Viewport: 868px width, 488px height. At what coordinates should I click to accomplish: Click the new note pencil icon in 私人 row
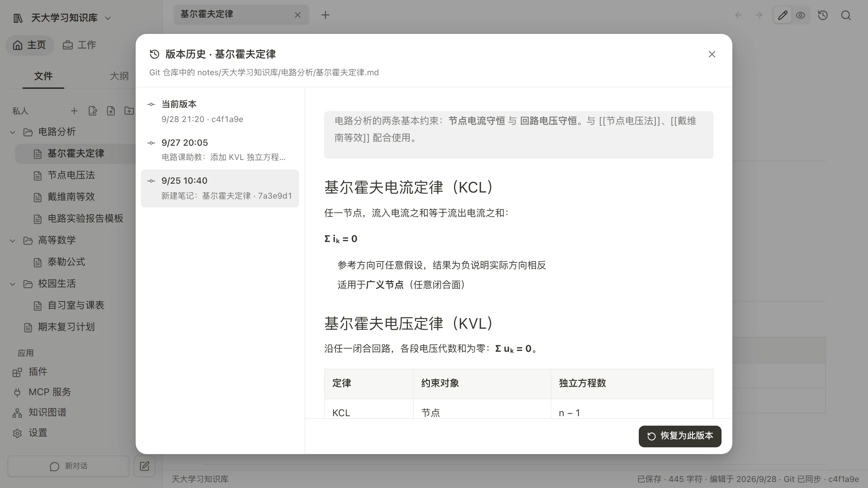pos(93,111)
